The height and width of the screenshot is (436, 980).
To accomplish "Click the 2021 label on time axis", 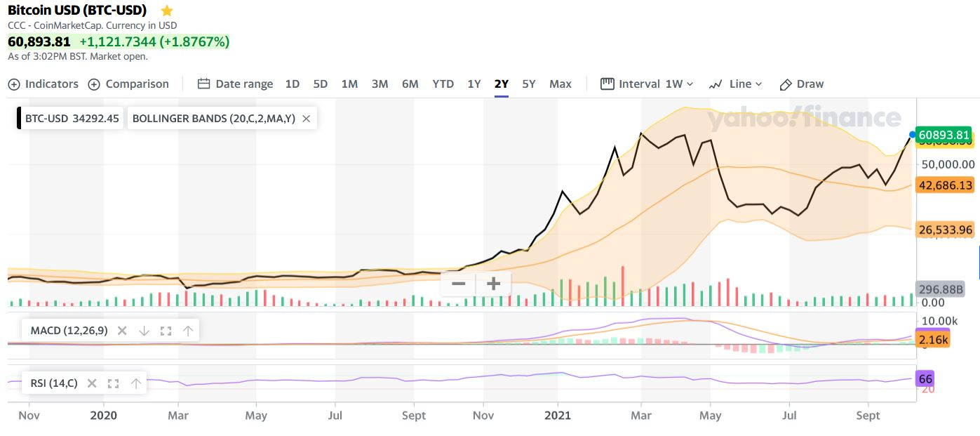I will click(558, 415).
